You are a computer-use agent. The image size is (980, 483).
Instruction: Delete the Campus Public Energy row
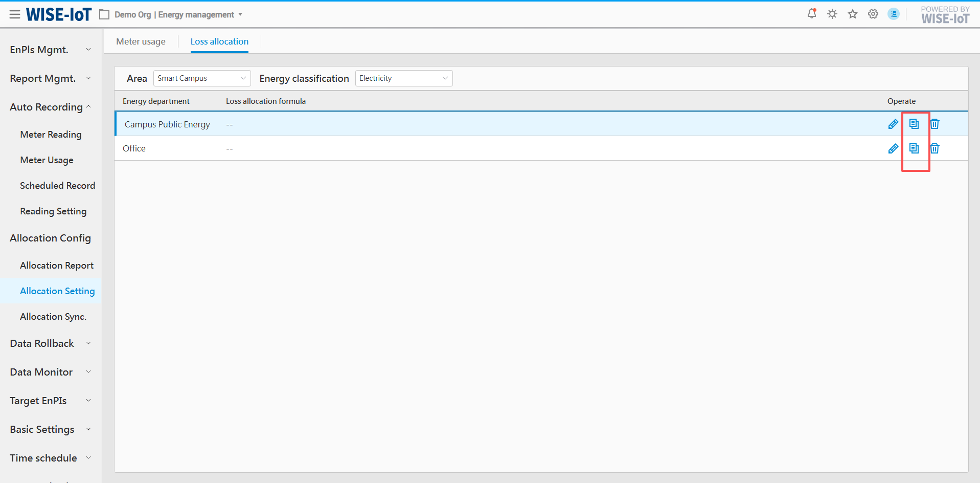pos(935,124)
